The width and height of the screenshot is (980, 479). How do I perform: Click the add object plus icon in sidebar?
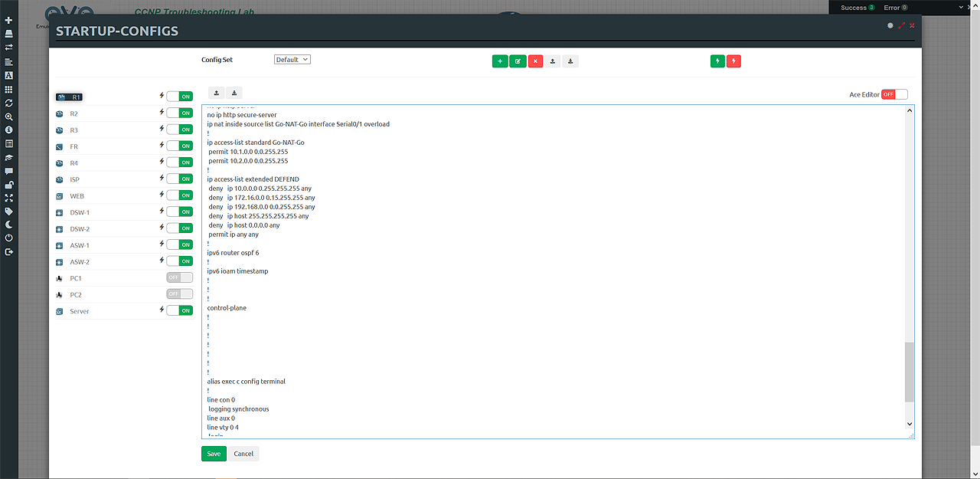coord(8,20)
